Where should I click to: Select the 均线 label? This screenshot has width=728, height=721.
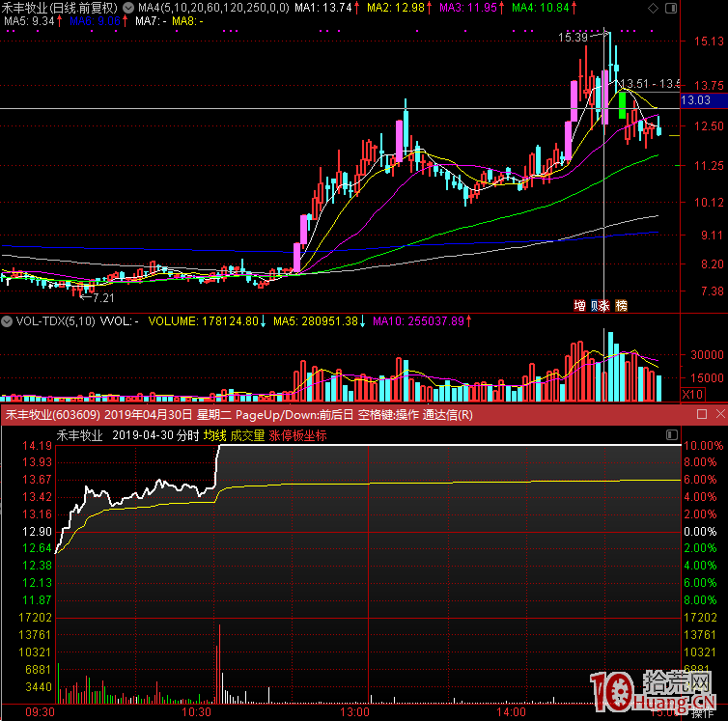point(215,435)
